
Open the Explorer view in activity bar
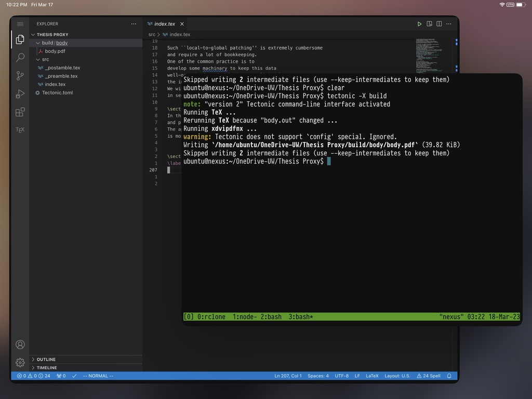tap(20, 39)
